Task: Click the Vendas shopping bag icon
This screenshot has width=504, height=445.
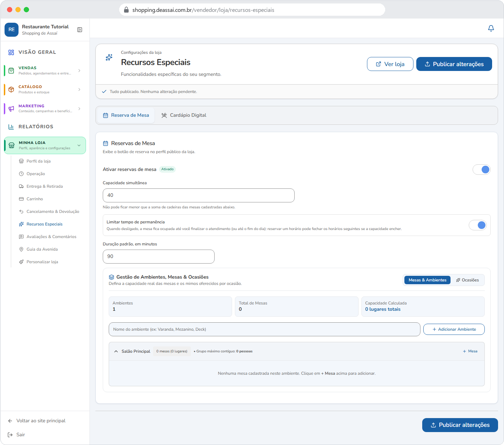Action: pyautogui.click(x=11, y=71)
